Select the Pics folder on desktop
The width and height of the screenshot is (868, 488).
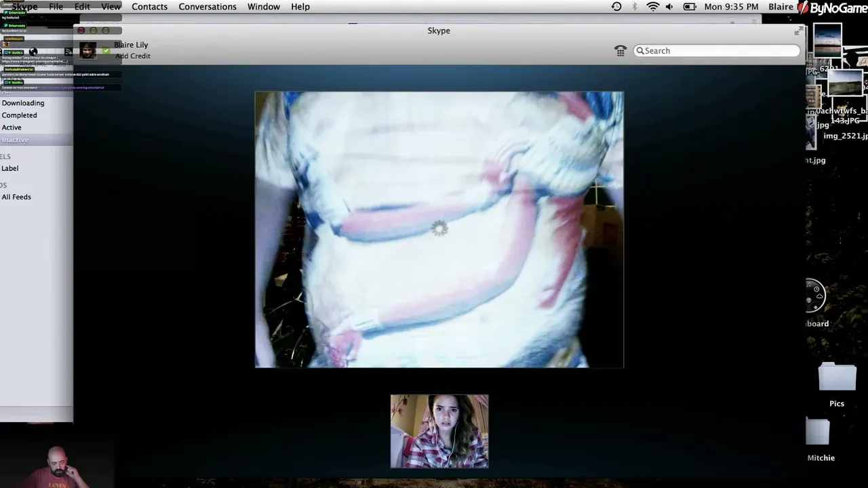[x=837, y=384]
